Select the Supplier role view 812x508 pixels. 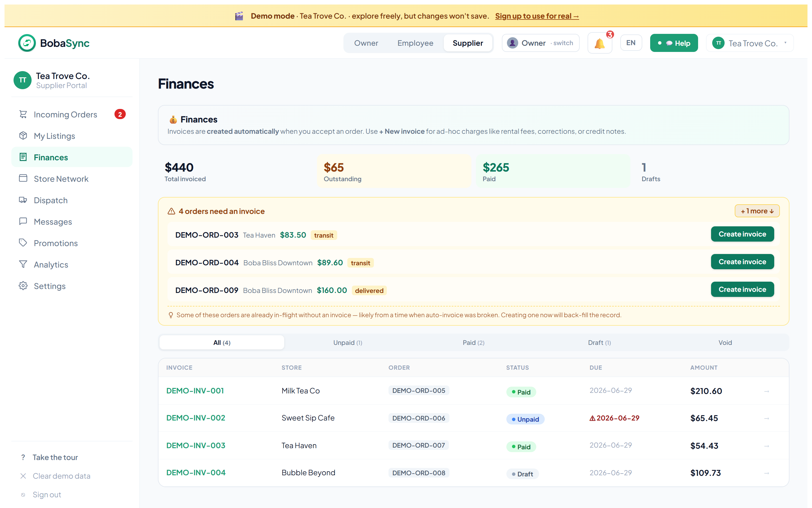(468, 43)
